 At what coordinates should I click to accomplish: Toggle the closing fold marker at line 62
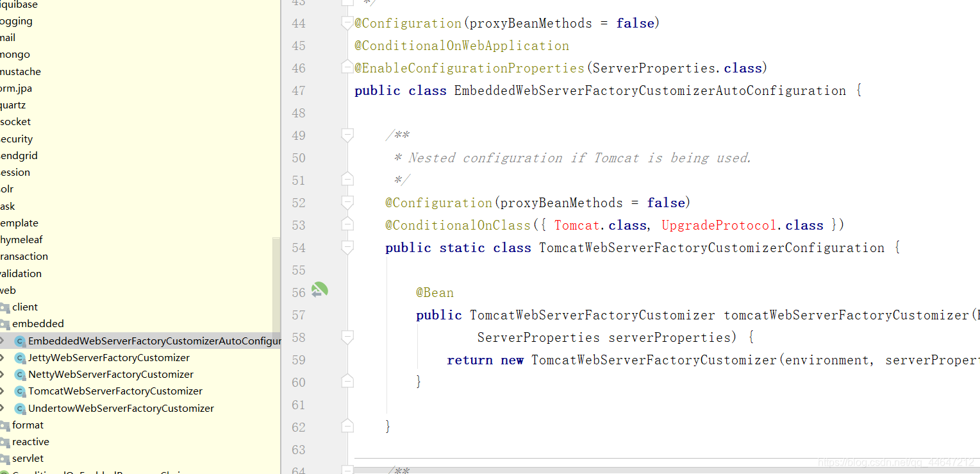[347, 425]
